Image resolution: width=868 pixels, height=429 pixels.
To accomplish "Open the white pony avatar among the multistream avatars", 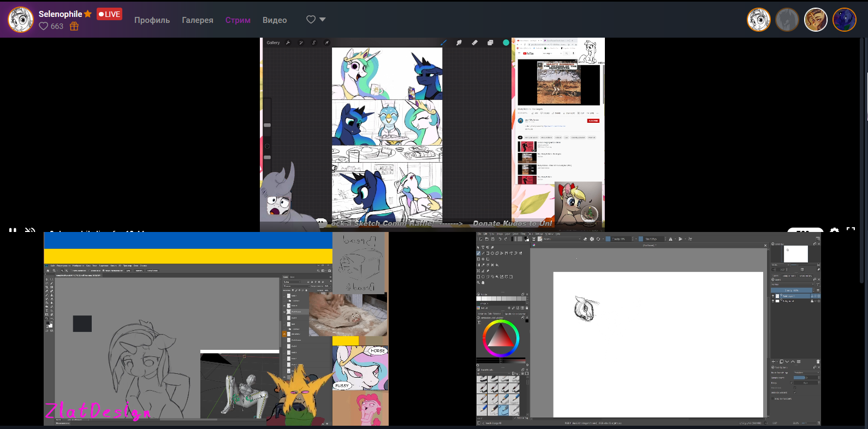I will 759,20.
